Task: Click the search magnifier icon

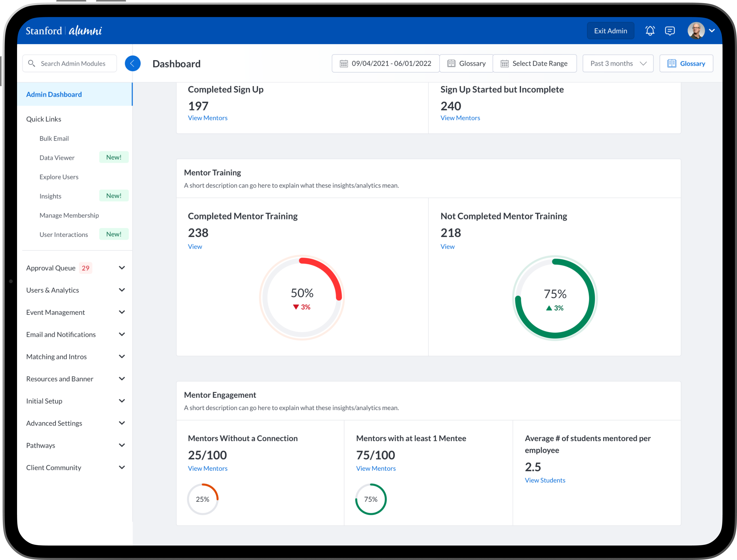Action: (x=32, y=63)
